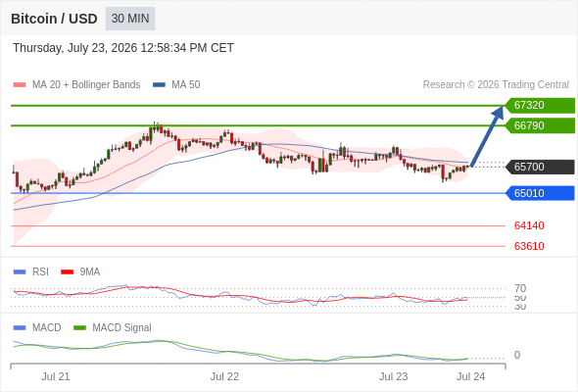Click the 65010 blue pivot label
This screenshot has height=392, width=578.
point(540,193)
